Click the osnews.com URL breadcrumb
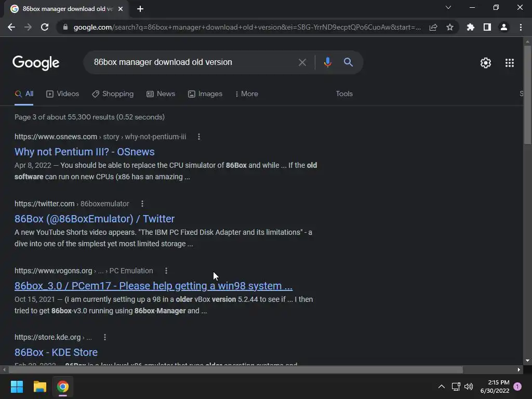Image resolution: width=532 pixels, height=399 pixels. [x=100, y=137]
